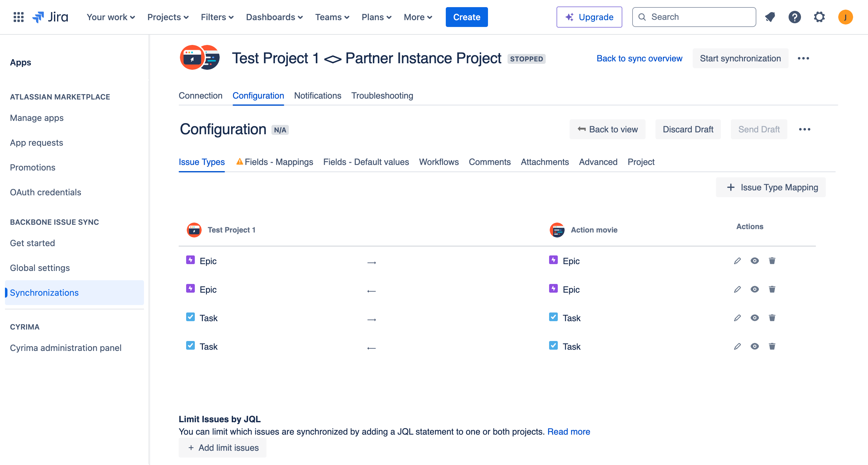The height and width of the screenshot is (465, 868).
Task: Toggle visibility of incoming Task mapping
Action: 755,346
